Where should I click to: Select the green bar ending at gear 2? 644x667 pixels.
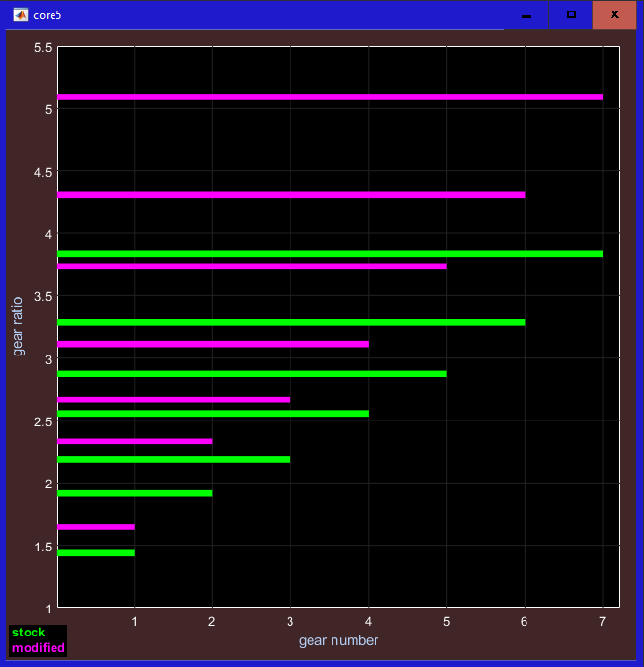click(x=135, y=493)
